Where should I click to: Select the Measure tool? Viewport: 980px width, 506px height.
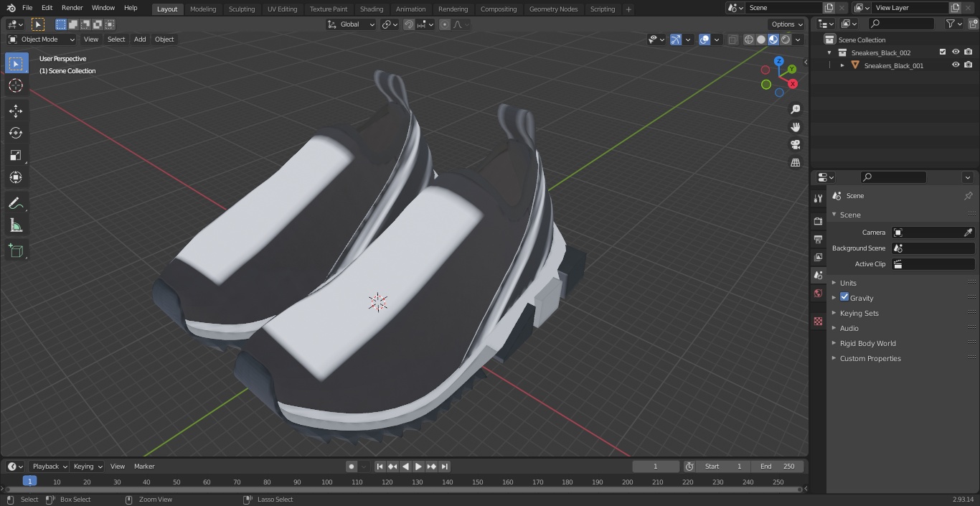tap(16, 226)
